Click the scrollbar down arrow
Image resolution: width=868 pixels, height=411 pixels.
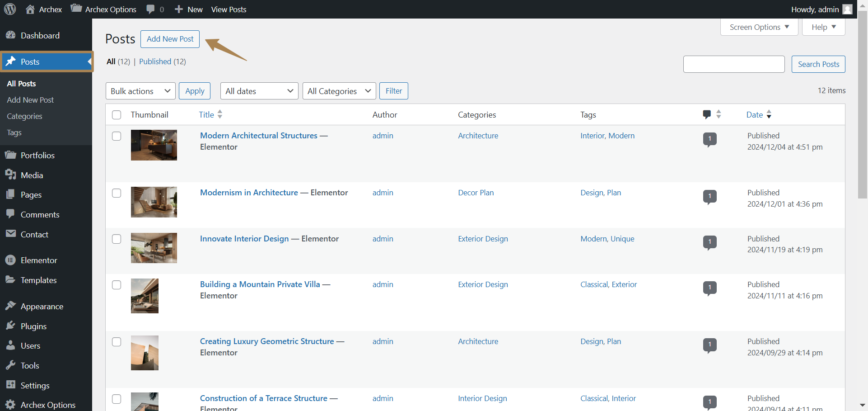(863, 406)
